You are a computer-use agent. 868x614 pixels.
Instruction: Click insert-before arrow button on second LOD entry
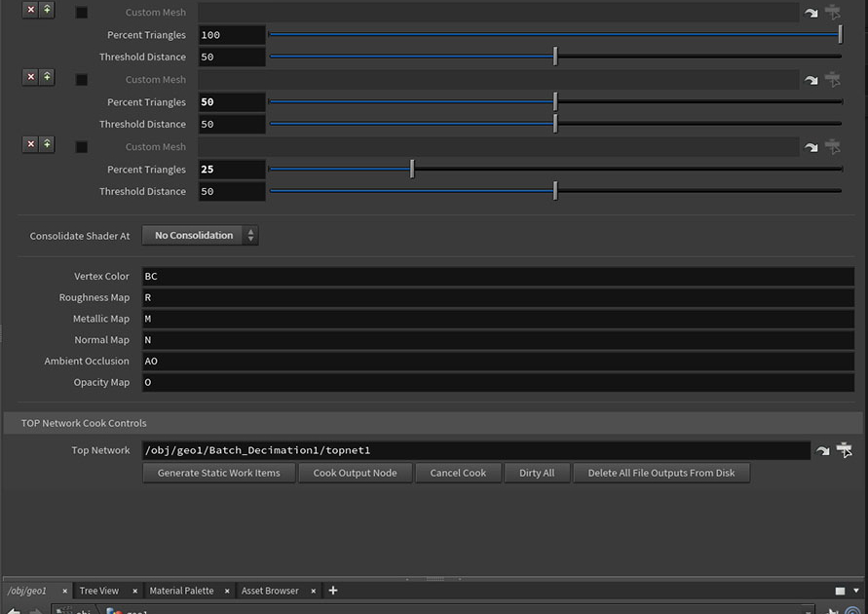47,77
